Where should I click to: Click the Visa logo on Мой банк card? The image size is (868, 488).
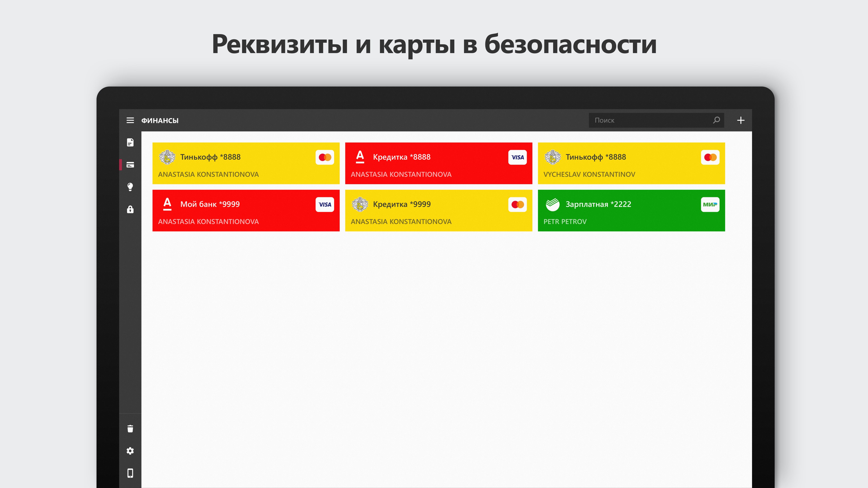click(x=325, y=204)
